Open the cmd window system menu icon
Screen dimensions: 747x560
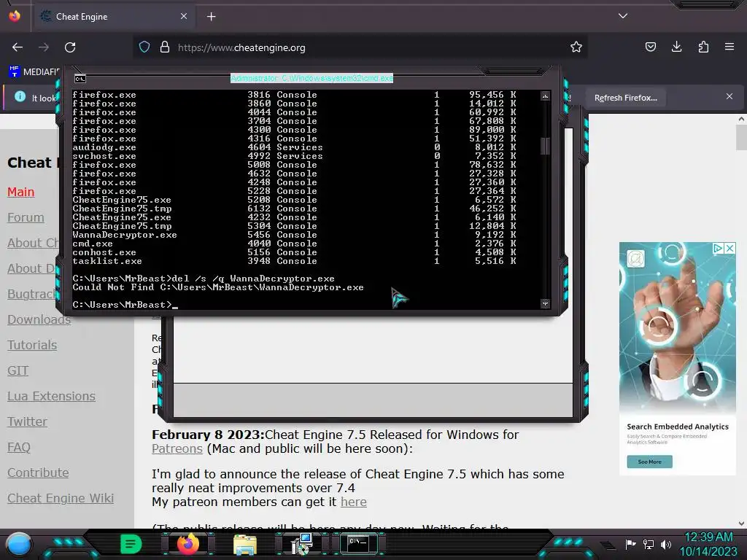pos(80,79)
